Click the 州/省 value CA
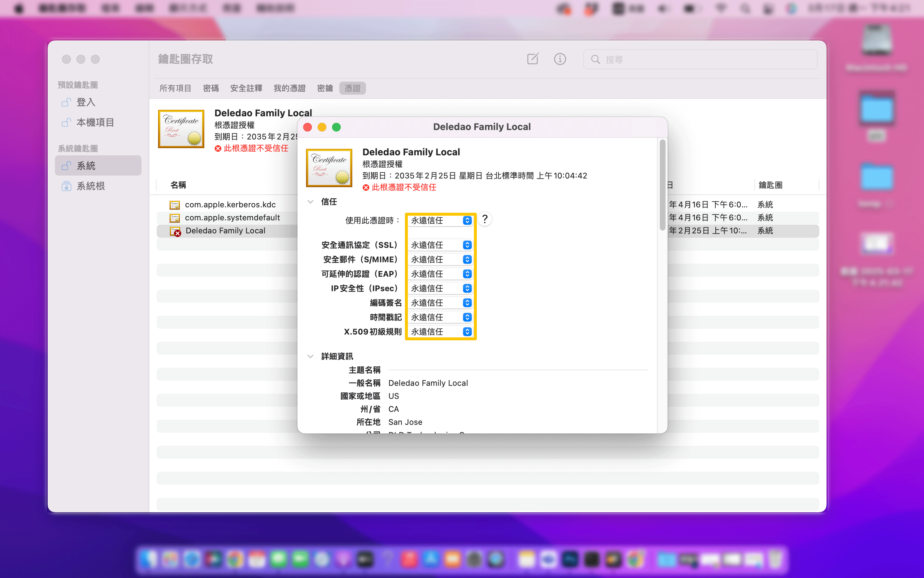The image size is (924, 578). coord(393,409)
